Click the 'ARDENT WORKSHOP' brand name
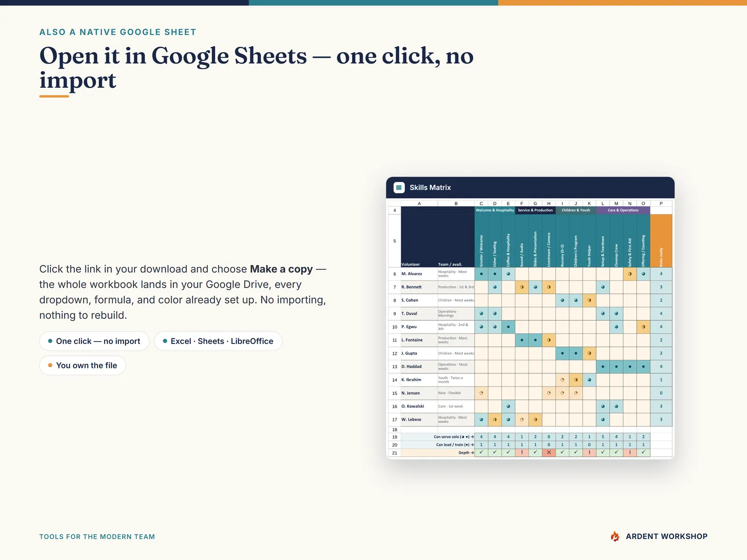This screenshot has height=560, width=747. (667, 537)
